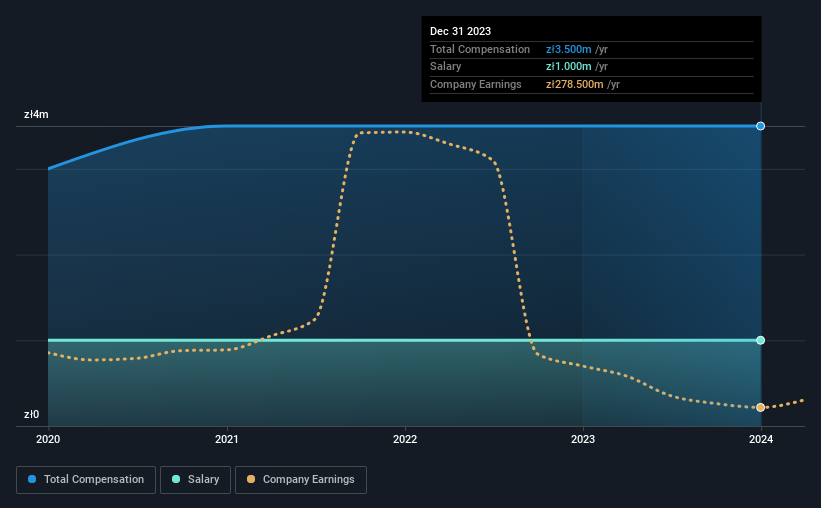Click the Company Earnings data point at 2024

[x=760, y=407]
